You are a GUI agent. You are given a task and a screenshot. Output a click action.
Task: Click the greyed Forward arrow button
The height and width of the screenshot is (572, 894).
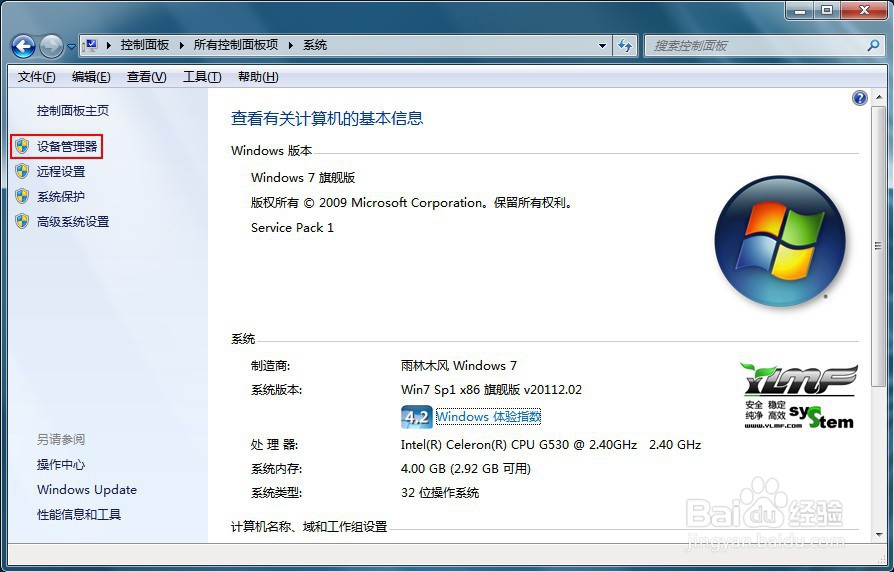coord(51,46)
